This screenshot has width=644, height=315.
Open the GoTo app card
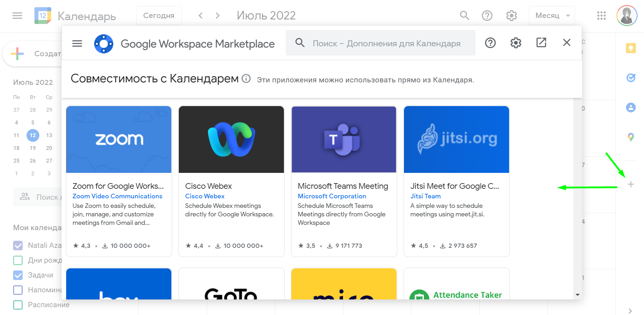(232, 284)
